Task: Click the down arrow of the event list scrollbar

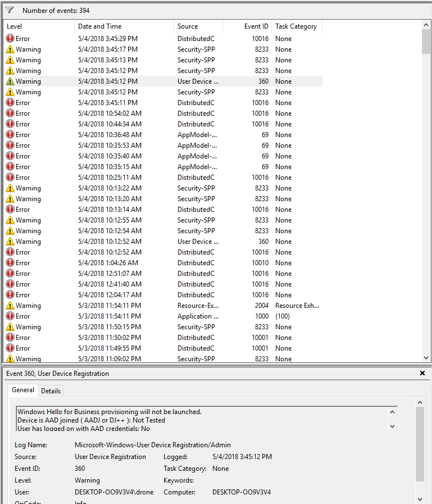Action: click(426, 357)
